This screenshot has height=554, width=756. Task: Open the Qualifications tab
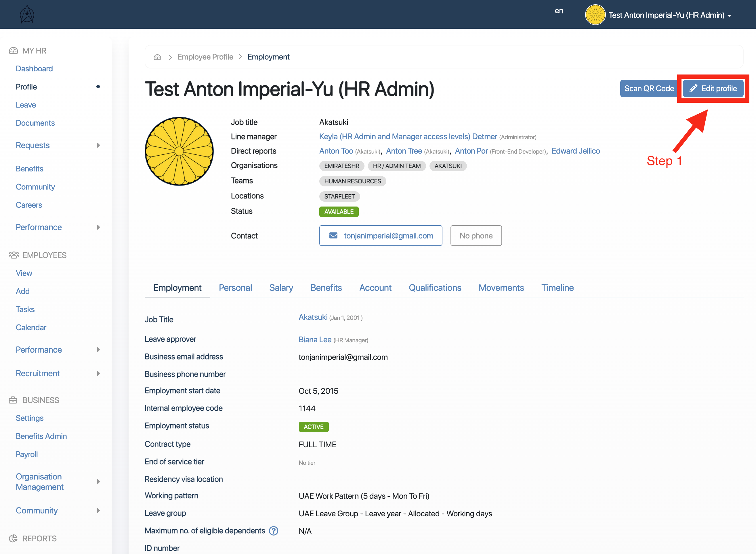(x=435, y=288)
